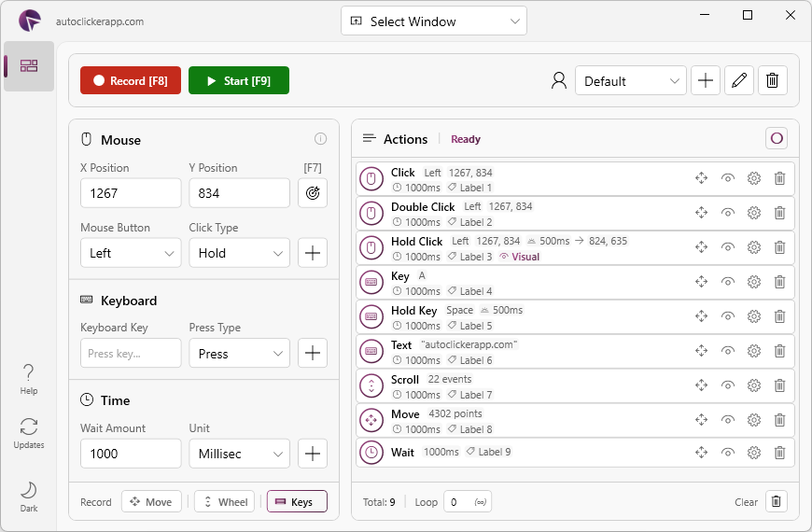Open the Default profile dropdown

pos(630,80)
